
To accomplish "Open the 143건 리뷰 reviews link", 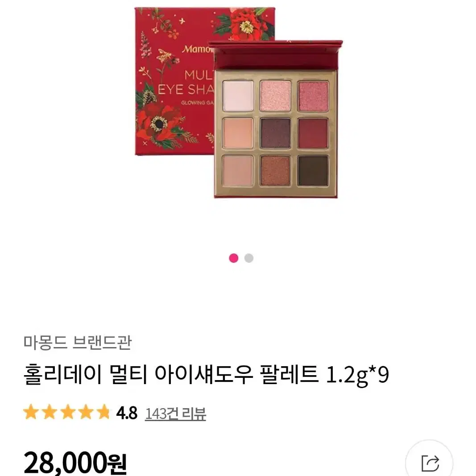I will coord(175,414).
